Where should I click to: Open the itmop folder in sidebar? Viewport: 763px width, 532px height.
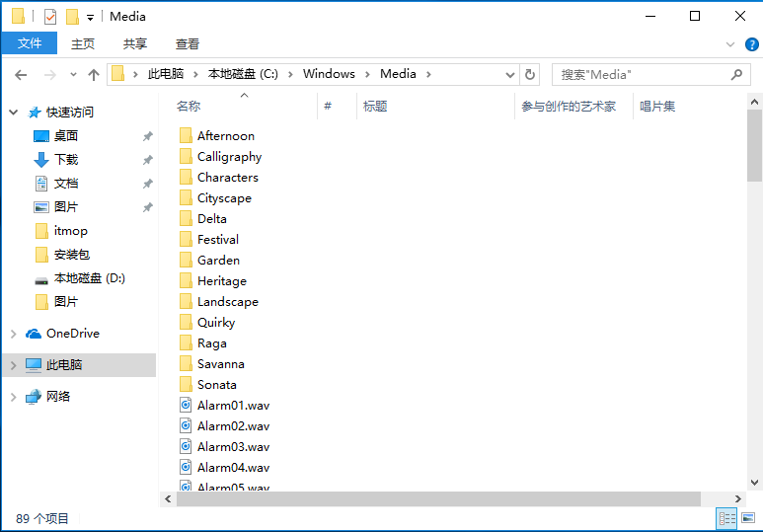tap(70, 231)
